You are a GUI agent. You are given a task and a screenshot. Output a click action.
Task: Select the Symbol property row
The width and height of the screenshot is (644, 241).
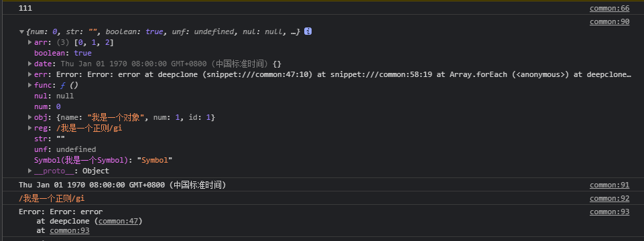(103, 160)
